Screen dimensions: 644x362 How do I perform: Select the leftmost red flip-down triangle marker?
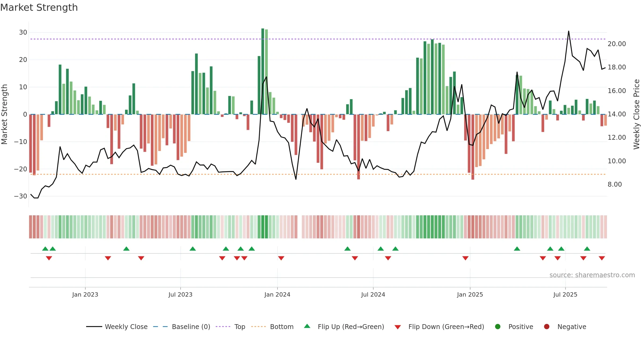[49, 258]
